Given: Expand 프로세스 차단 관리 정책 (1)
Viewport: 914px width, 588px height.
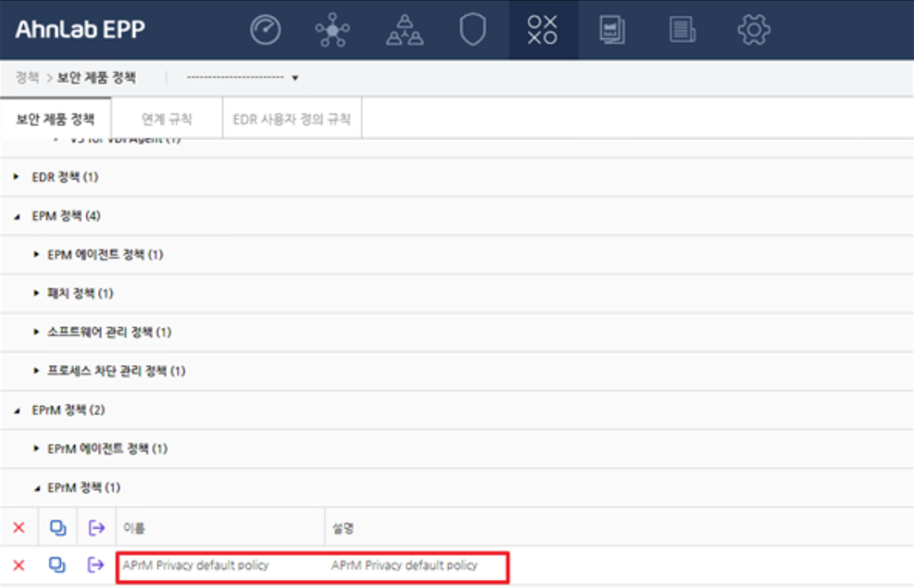Looking at the screenshot, I should [36, 371].
